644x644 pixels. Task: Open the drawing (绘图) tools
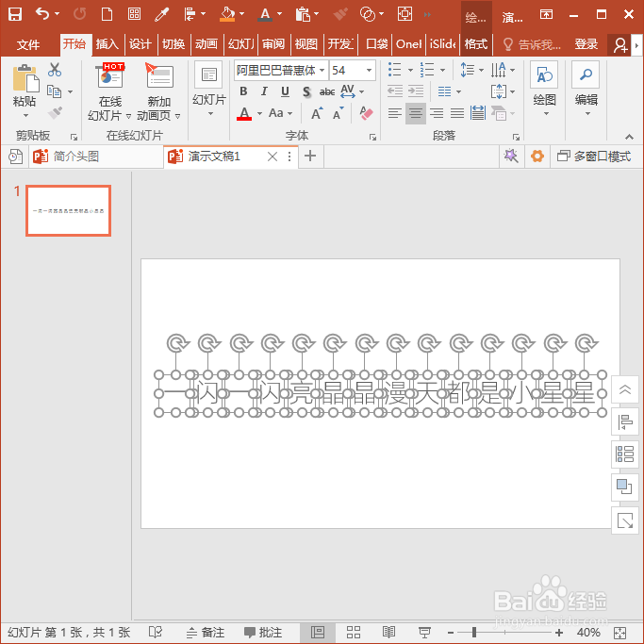point(544,89)
